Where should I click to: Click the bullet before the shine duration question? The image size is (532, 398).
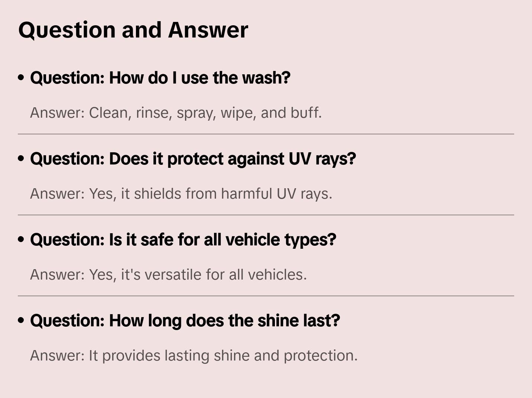pyautogui.click(x=21, y=321)
